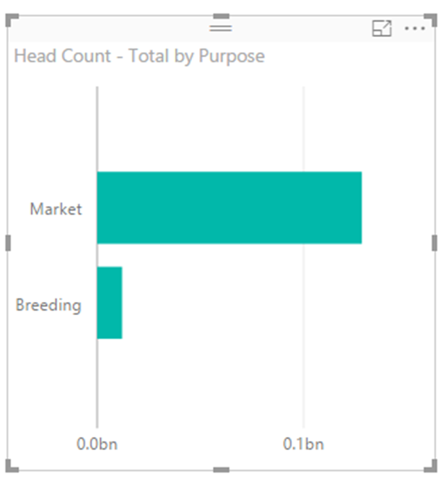The width and height of the screenshot is (448, 482).
Task: Select the Market bar
Action: 229,208
